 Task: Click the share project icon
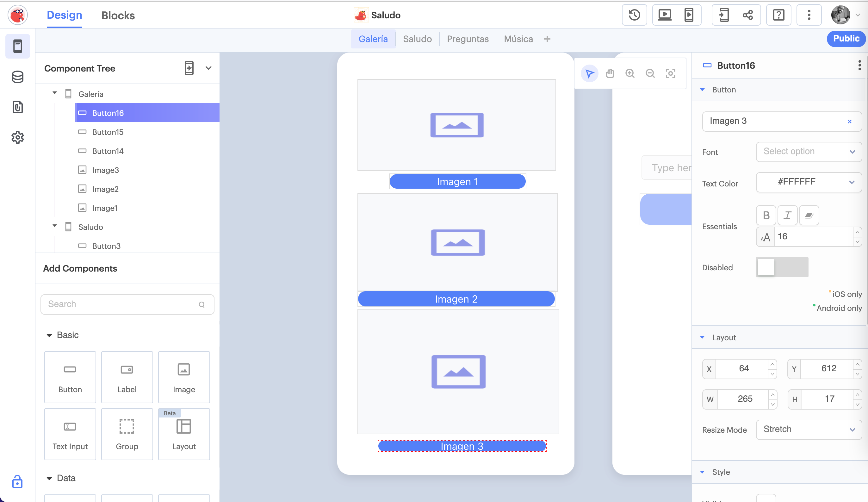click(747, 15)
